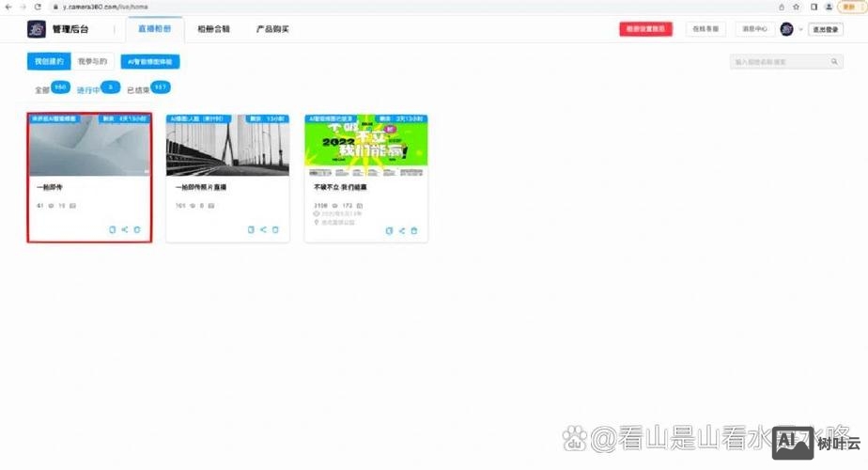Open the browser side panel icon
Screen dimensions: 868x470
tap(814, 7)
